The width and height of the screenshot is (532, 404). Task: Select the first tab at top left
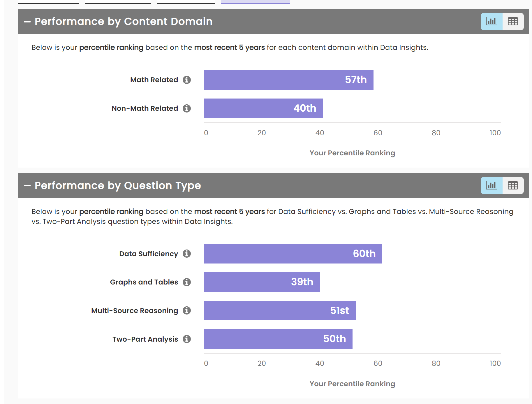point(49,2)
